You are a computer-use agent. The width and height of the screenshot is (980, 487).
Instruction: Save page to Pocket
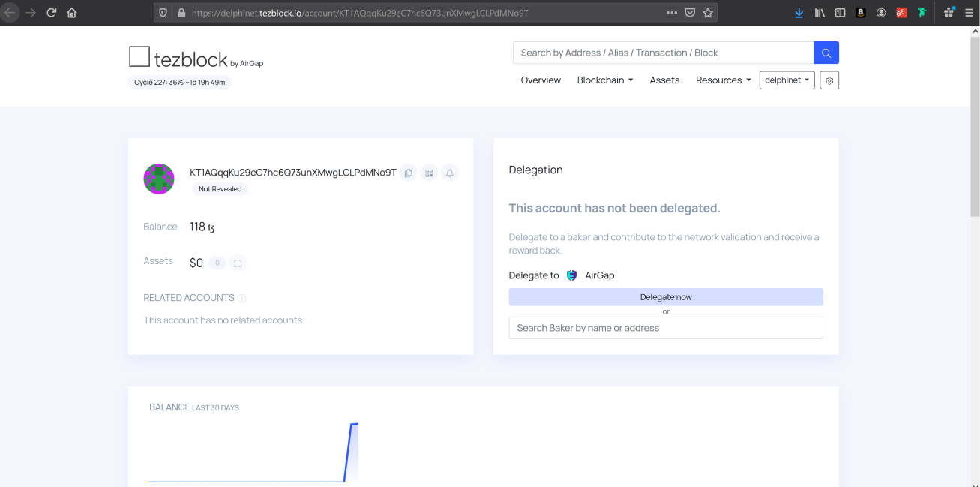pos(690,13)
